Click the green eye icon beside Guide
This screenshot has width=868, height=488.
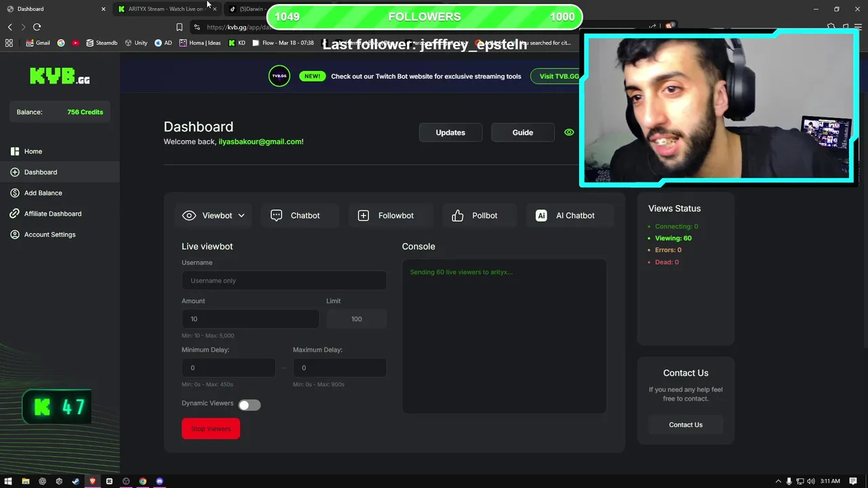[569, 132]
